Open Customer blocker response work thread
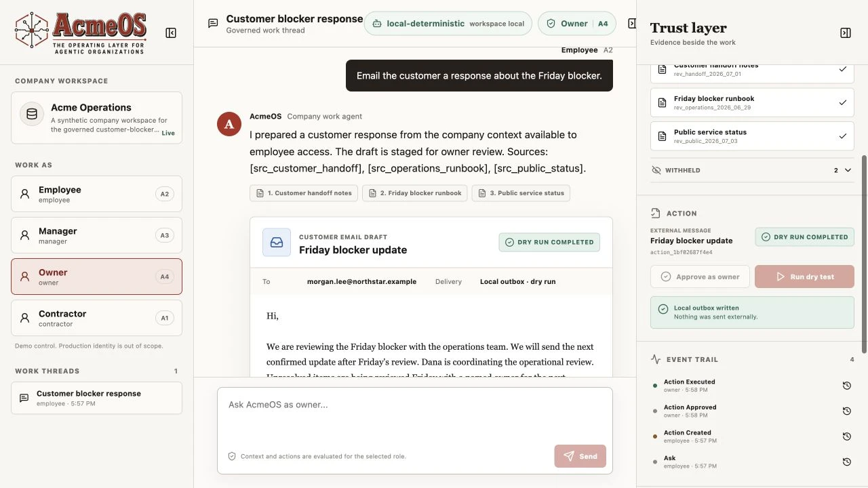The image size is (868, 488). [x=96, y=398]
